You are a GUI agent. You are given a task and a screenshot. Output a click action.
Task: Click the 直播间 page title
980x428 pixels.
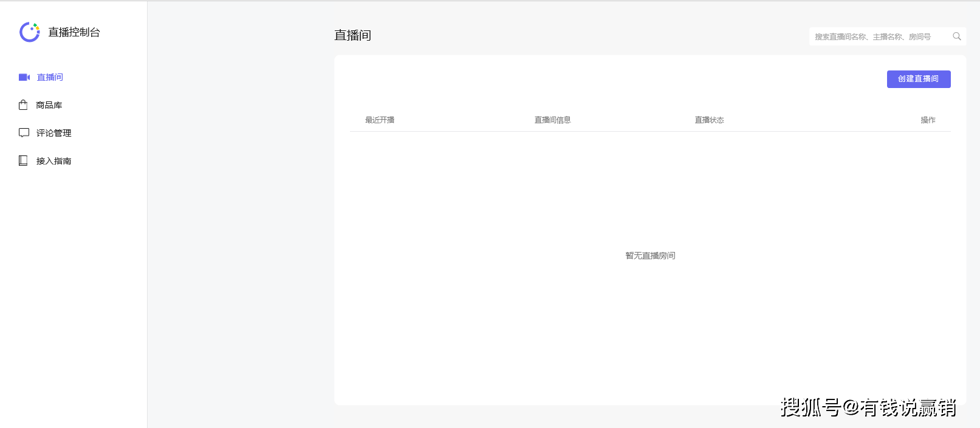click(x=352, y=35)
